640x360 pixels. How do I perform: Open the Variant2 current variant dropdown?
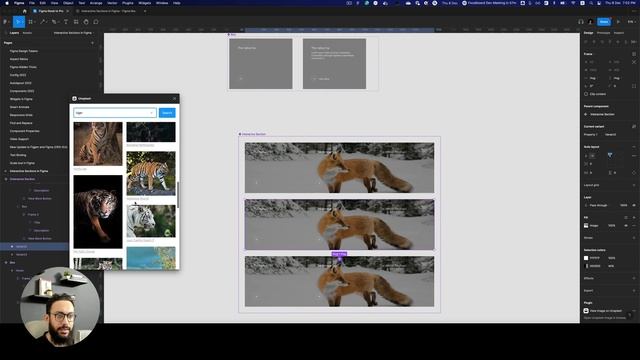(611, 134)
